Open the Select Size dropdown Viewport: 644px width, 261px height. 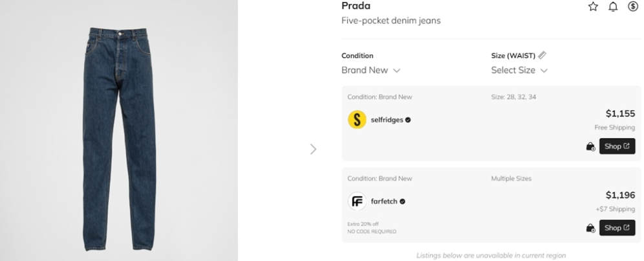[x=519, y=70]
